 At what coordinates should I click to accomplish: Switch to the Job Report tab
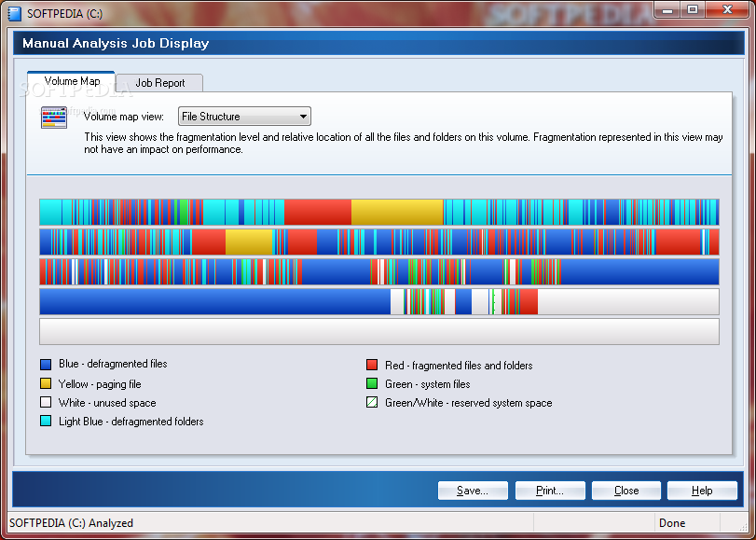point(159,83)
